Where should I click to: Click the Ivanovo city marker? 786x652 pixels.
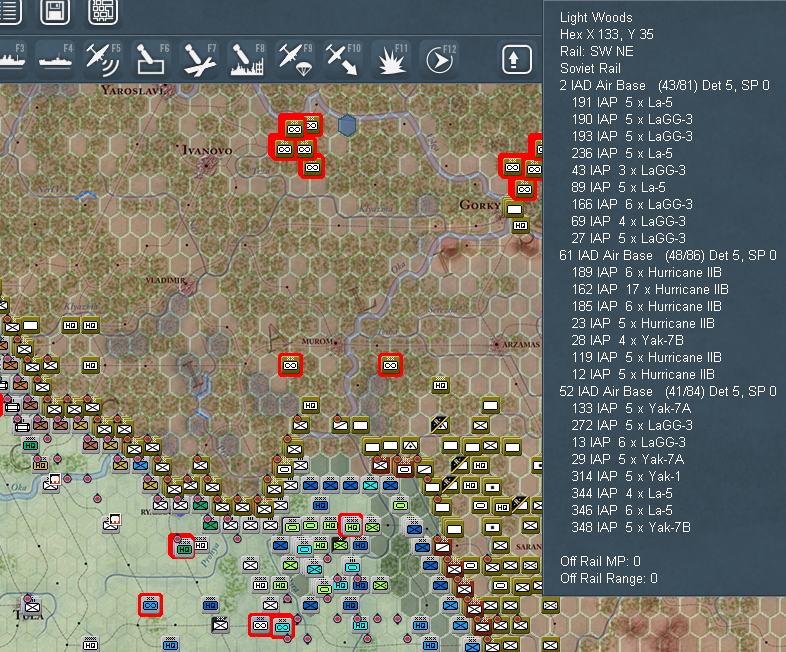[207, 164]
